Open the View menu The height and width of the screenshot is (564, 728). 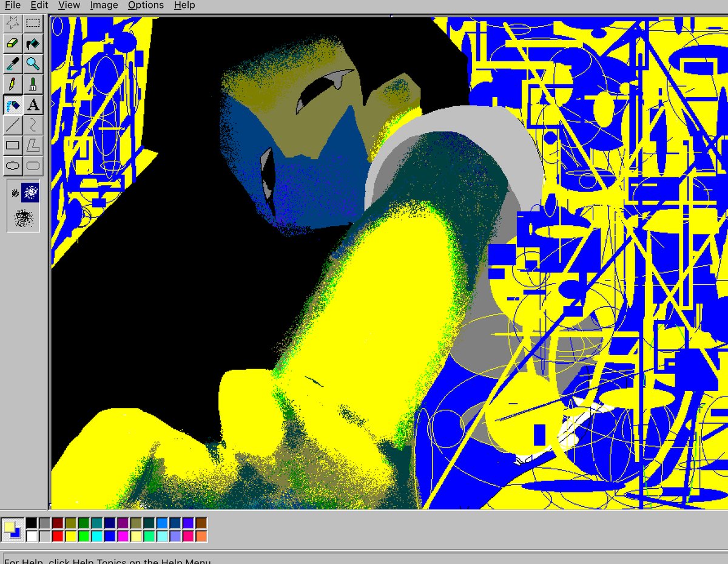[x=69, y=5]
